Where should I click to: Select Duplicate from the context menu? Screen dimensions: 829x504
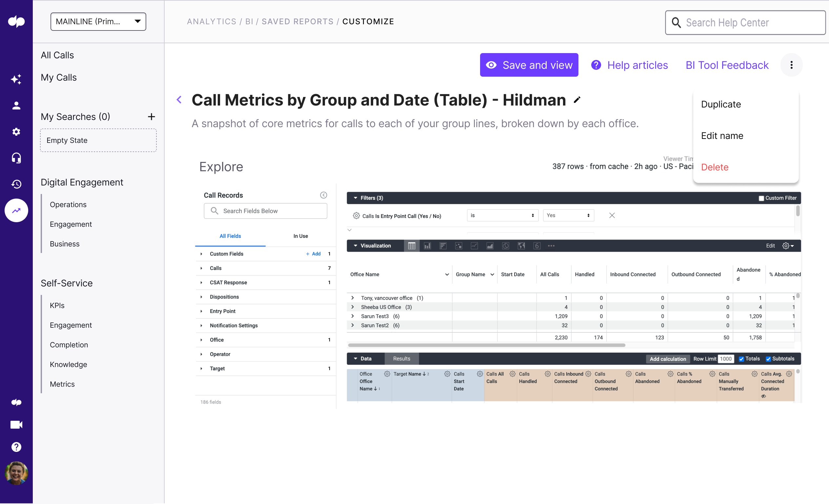[721, 104]
